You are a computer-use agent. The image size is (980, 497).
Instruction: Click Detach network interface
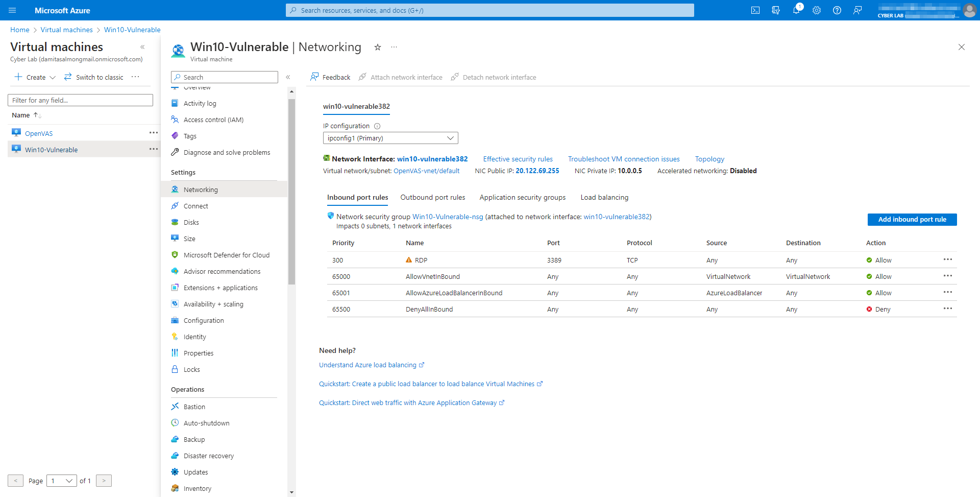[494, 77]
